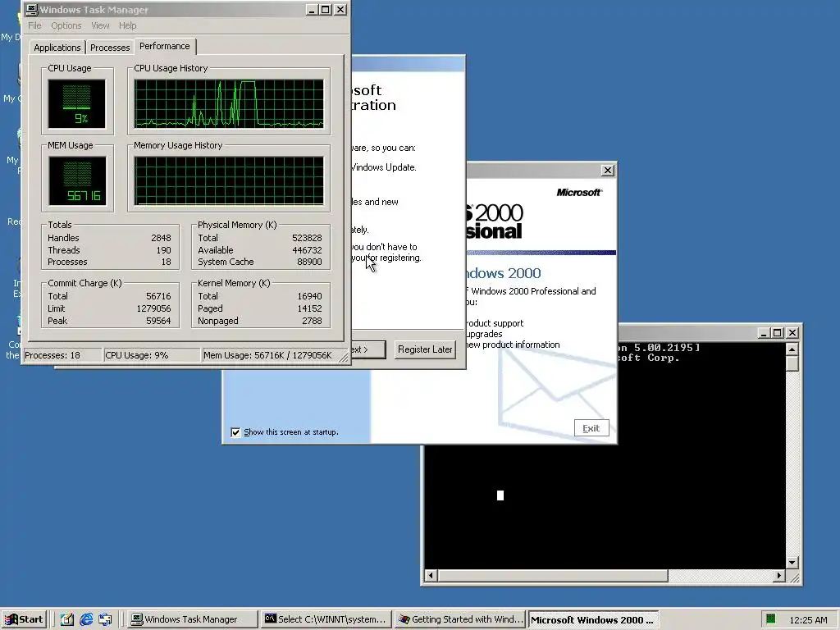Click the command prompt horizontal scrollbar thumb
840x630 pixels.
[x=552, y=576]
